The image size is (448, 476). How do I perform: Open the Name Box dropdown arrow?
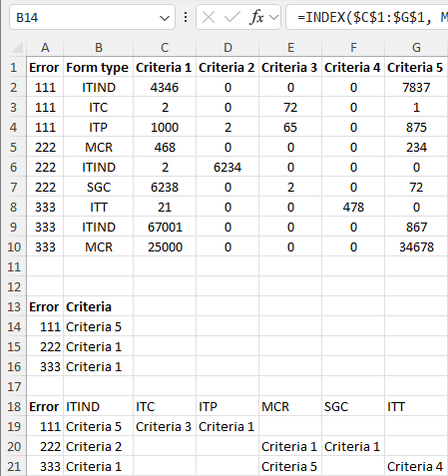(165, 18)
